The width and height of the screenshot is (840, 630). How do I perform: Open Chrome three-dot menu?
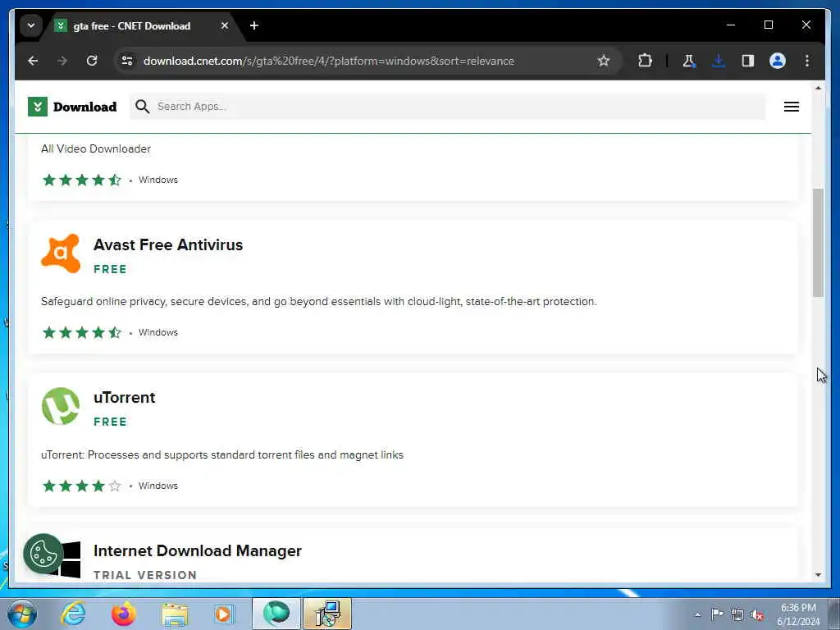(807, 61)
